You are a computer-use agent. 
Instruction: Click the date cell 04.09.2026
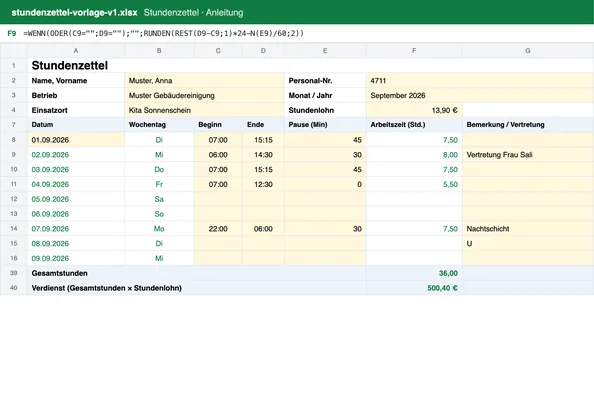point(76,184)
